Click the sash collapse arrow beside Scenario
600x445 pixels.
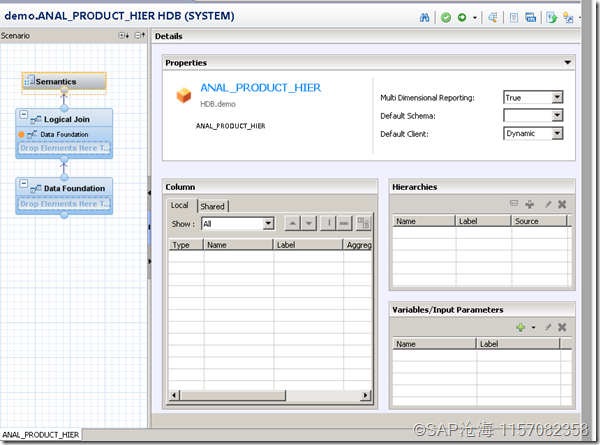point(149,193)
